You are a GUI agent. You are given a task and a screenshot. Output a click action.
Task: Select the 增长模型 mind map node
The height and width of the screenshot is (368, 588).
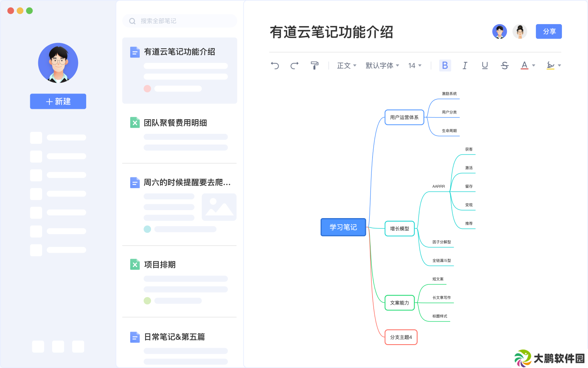[x=400, y=228]
